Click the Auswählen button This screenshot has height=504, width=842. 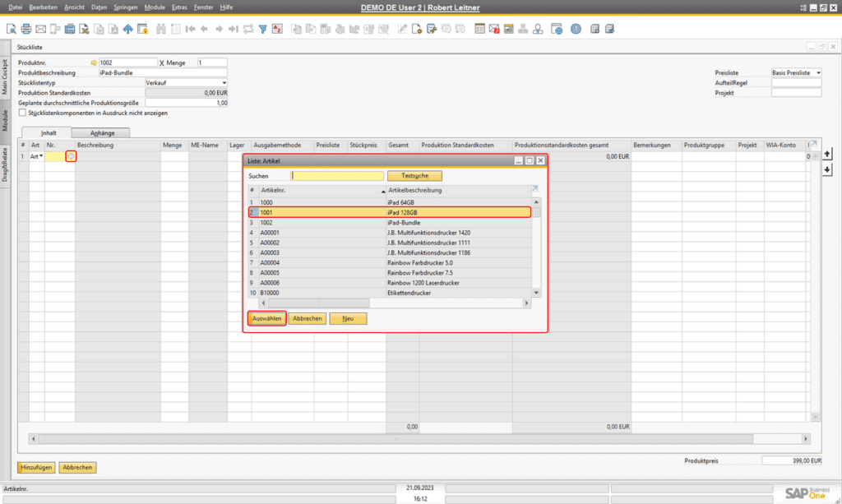(267, 318)
